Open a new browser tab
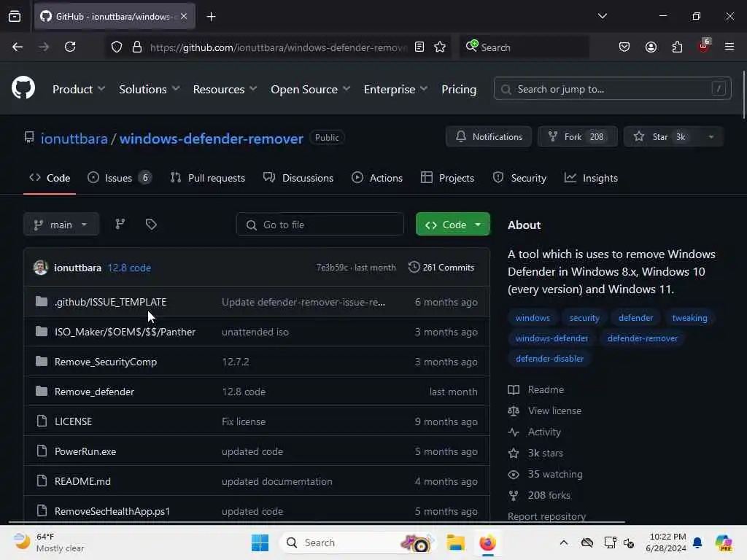The height and width of the screenshot is (560, 747). (211, 17)
